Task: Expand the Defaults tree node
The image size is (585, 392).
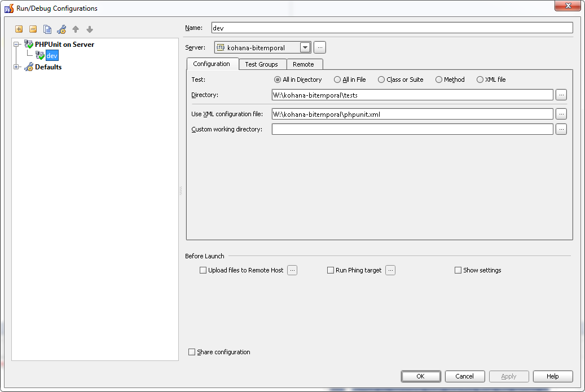Action: coord(16,67)
